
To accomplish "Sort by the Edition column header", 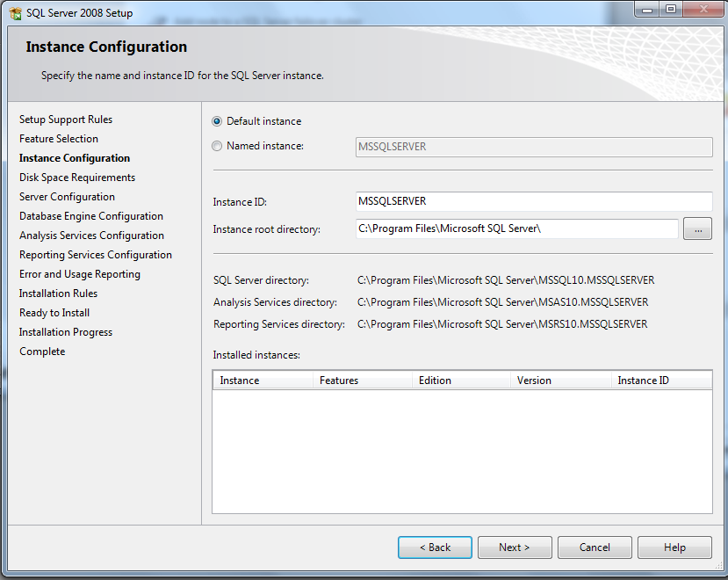I will point(462,381).
